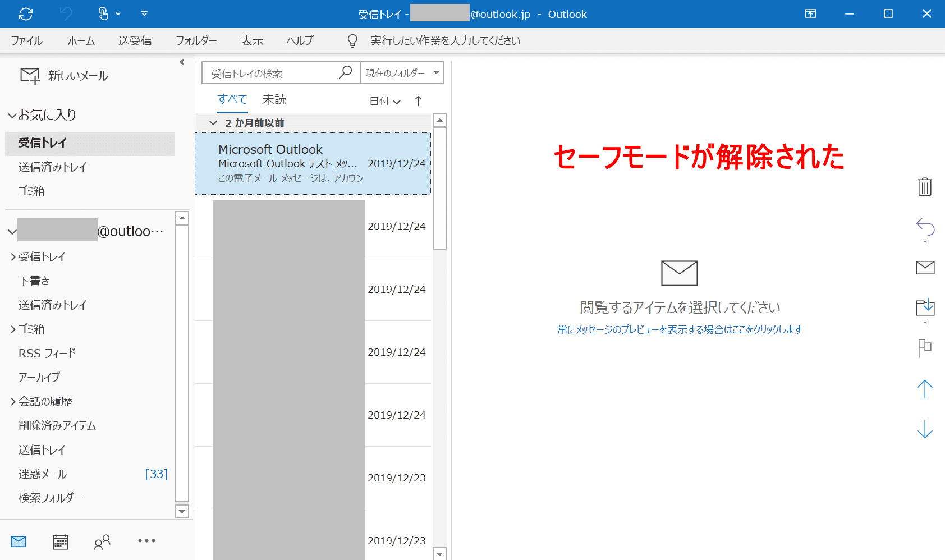Click the undo arrow in quick access toolbar
Image resolution: width=945 pixels, height=560 pixels.
pos(66,14)
